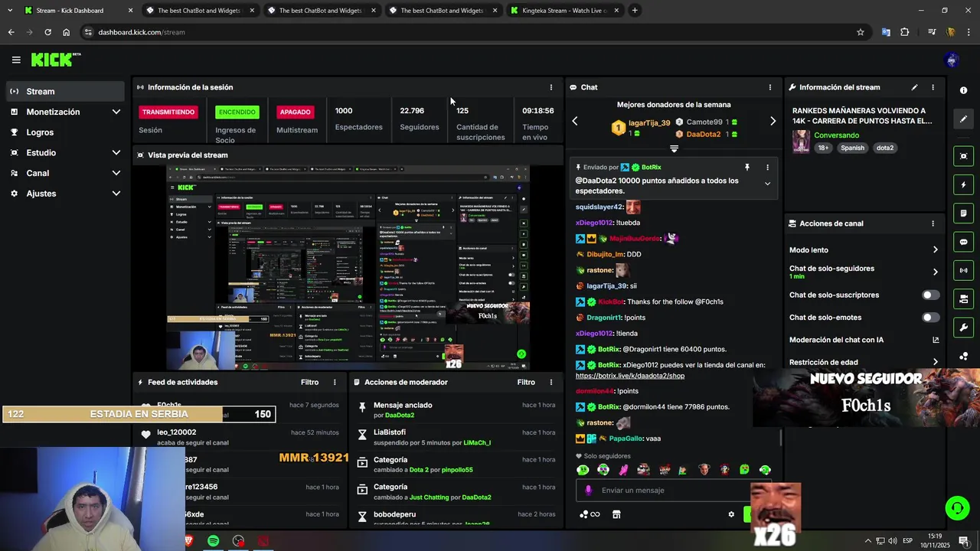Open Filtro in Acciones de moderador
The width and height of the screenshot is (980, 551).
526,382
